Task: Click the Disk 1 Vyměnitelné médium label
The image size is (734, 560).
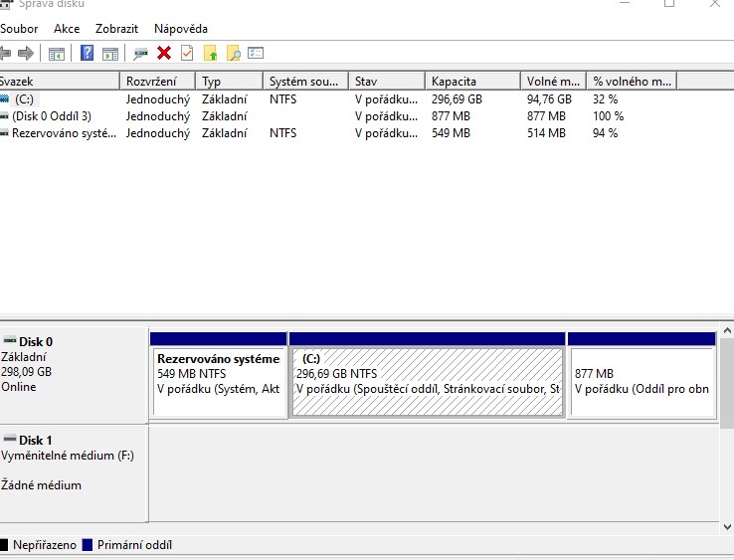Action: pos(68,456)
